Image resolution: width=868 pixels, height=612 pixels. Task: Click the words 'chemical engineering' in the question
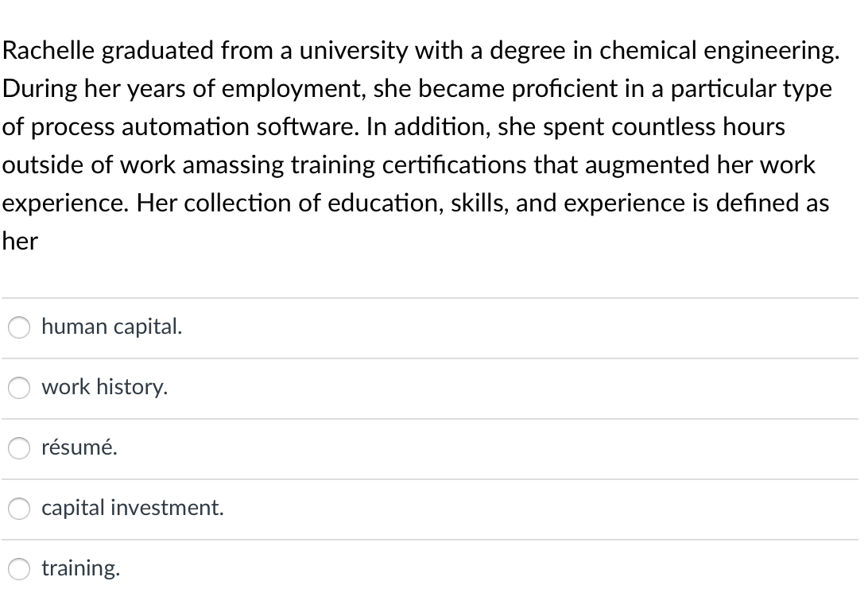(719, 52)
